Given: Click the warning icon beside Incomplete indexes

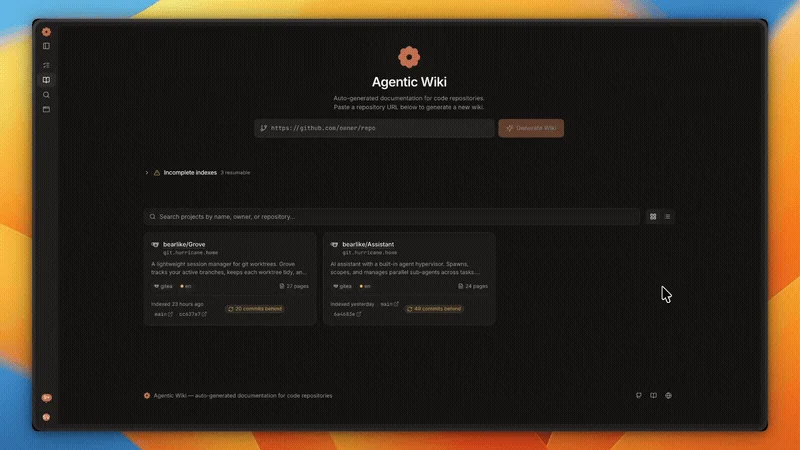Looking at the screenshot, I should pos(157,172).
